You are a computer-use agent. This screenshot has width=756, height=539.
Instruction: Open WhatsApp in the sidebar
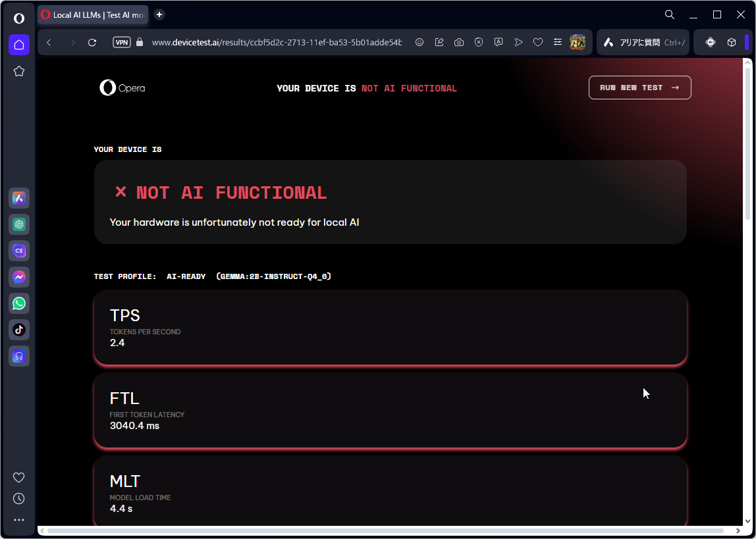tap(19, 303)
